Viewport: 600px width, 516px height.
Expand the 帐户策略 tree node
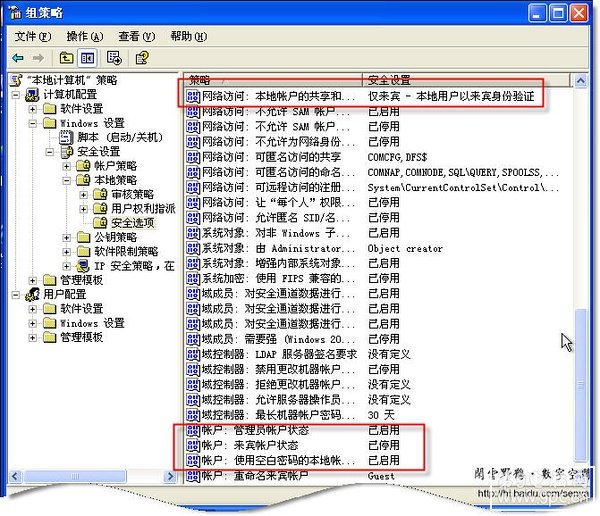point(67,166)
